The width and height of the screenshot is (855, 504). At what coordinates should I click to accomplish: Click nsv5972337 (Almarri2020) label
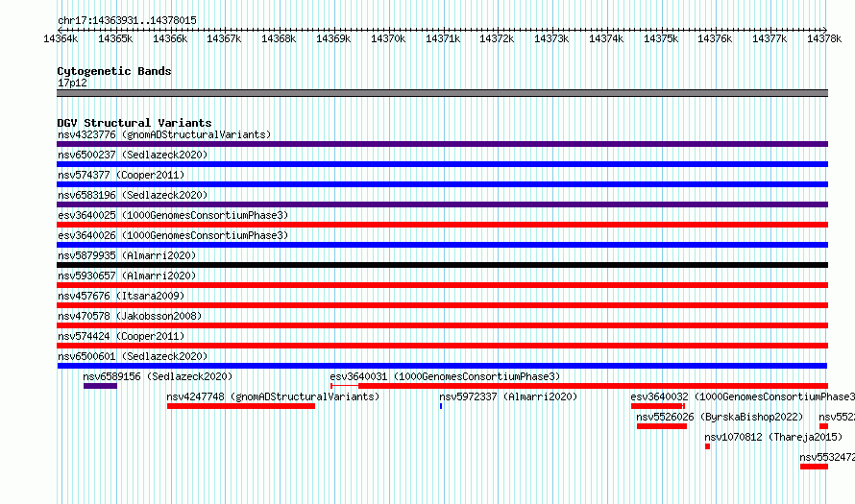(x=508, y=396)
